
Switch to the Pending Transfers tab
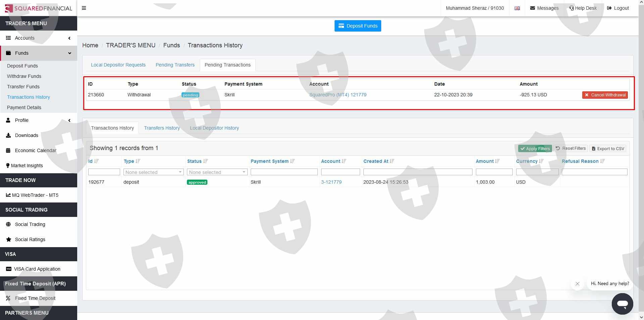click(x=175, y=65)
